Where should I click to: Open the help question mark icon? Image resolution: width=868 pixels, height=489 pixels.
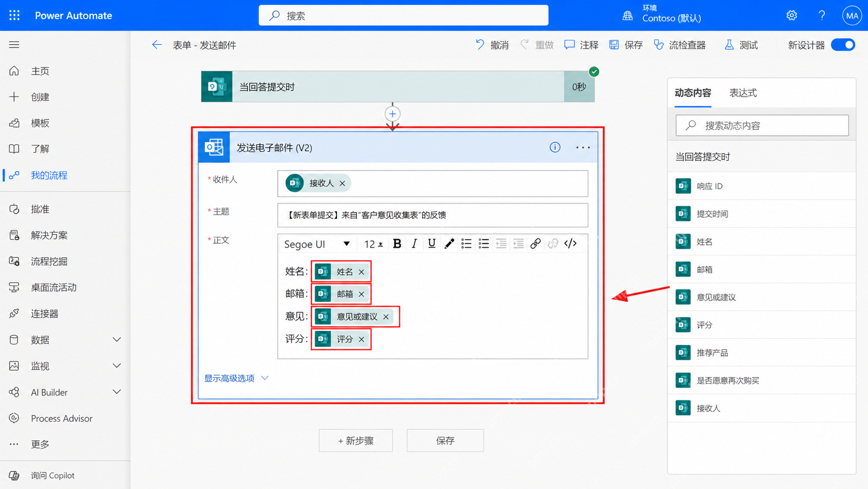tap(822, 16)
